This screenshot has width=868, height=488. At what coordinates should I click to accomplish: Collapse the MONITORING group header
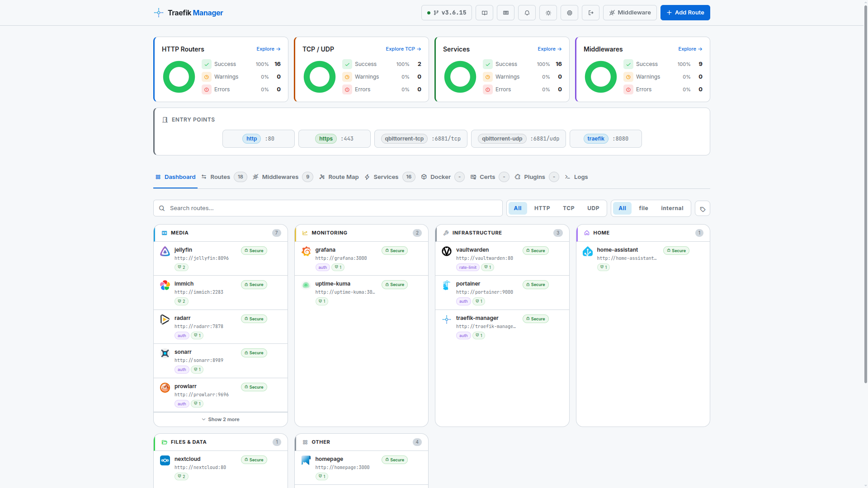tap(362, 233)
